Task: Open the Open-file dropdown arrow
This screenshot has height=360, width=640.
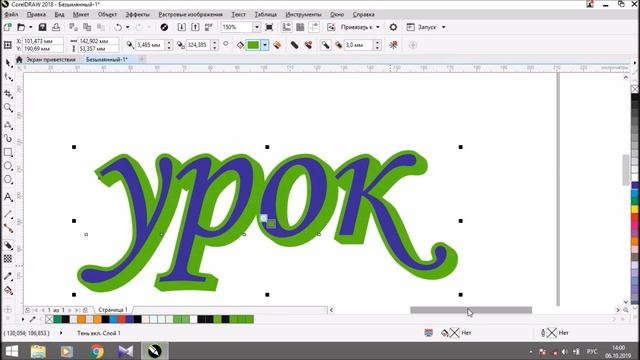Action: (x=31, y=27)
